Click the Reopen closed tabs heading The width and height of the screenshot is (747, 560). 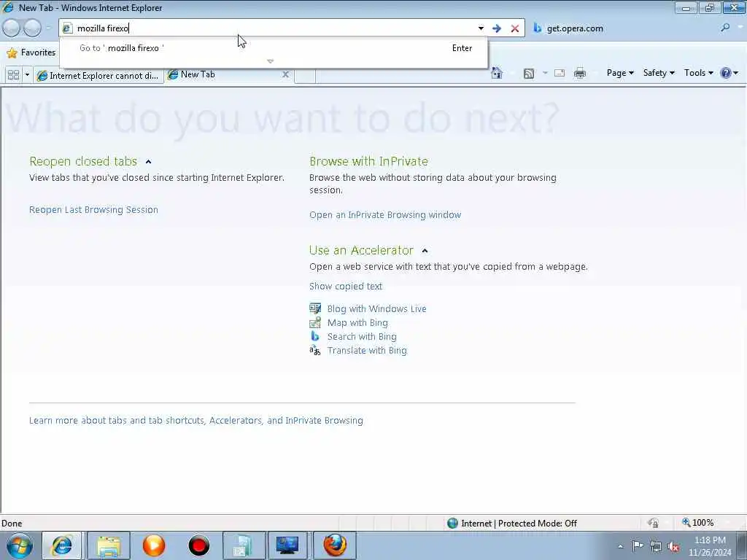(x=83, y=161)
